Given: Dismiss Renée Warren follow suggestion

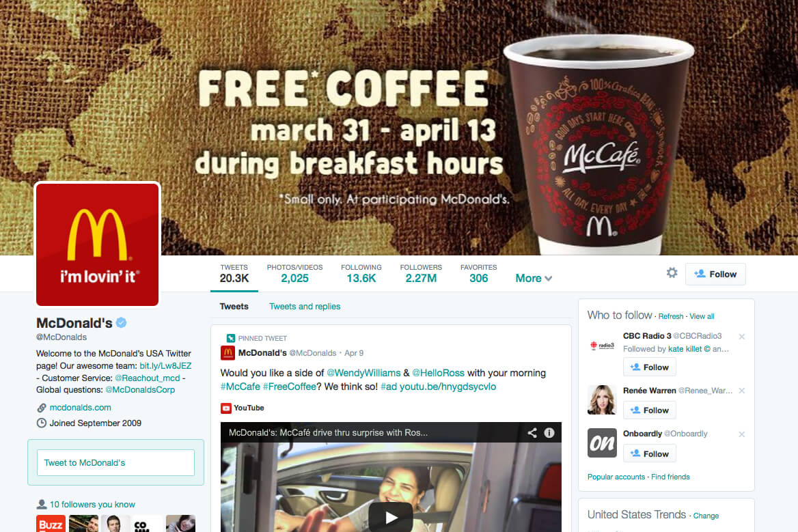Looking at the screenshot, I should pyautogui.click(x=742, y=391).
